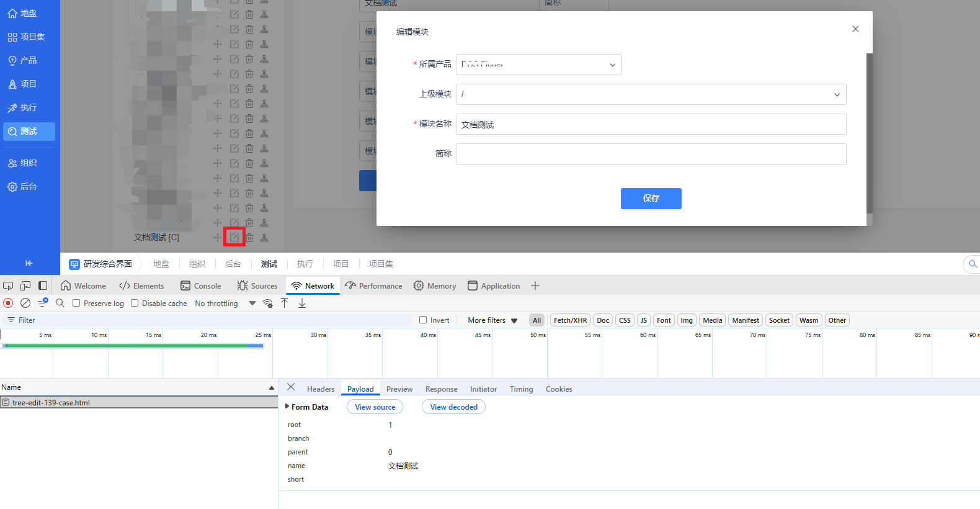980x509 pixels.
Task: Open 执行 in the sidebar
Action: click(x=22, y=107)
